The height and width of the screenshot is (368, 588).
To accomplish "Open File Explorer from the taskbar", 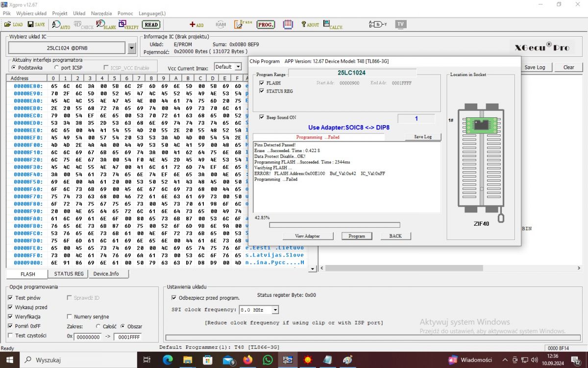I will [x=188, y=360].
